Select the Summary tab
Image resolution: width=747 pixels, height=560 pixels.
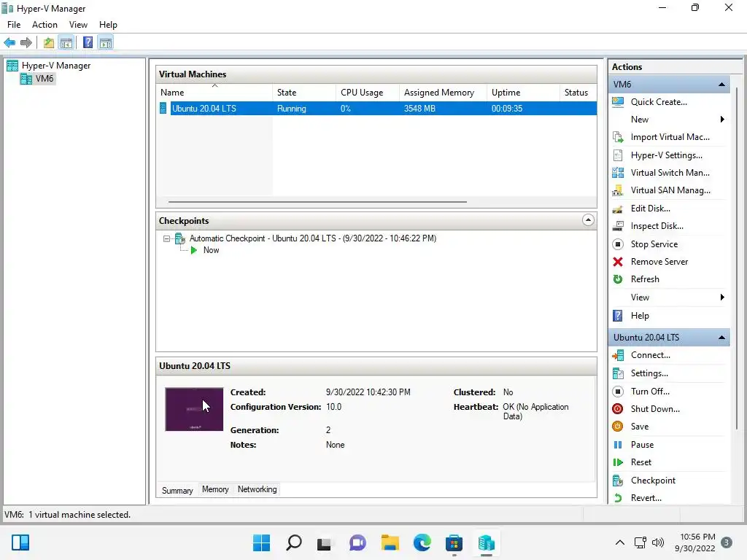click(x=177, y=491)
